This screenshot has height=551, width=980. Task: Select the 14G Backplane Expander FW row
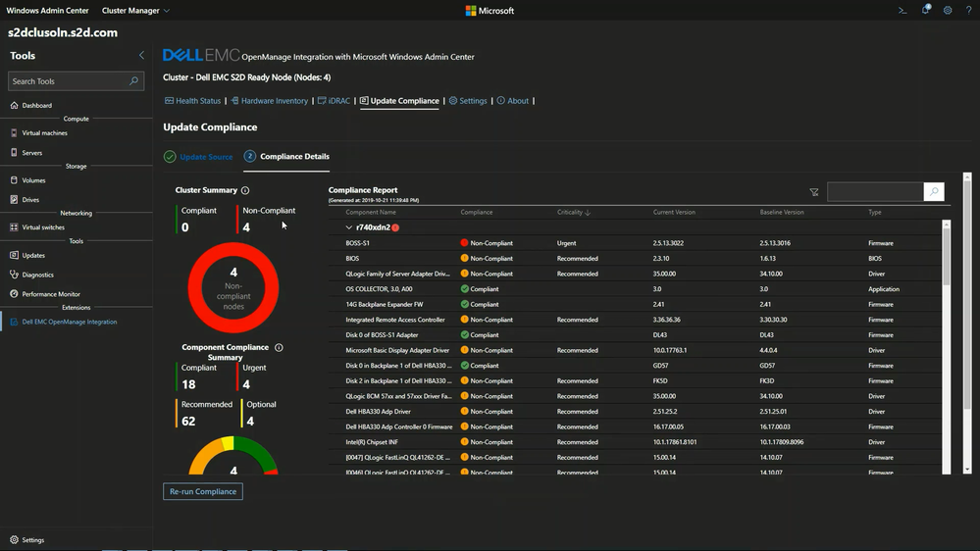pyautogui.click(x=635, y=304)
